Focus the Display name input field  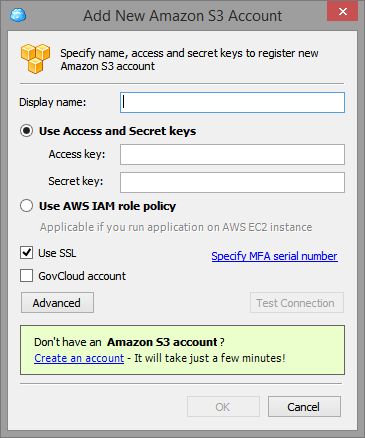coord(232,102)
